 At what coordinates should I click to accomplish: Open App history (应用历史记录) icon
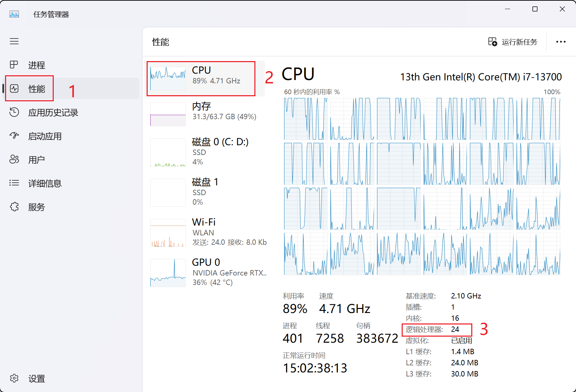tap(14, 112)
